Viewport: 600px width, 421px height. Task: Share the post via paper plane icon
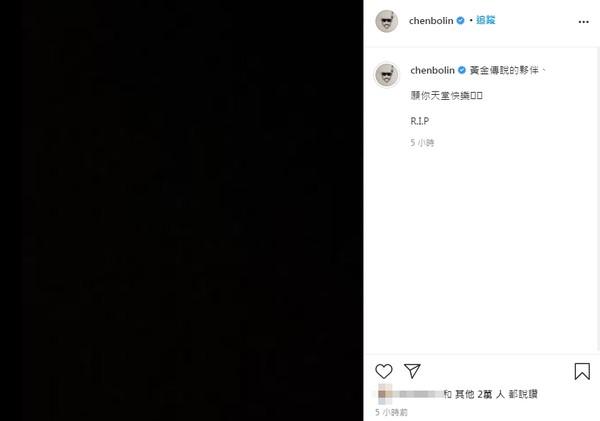[412, 371]
